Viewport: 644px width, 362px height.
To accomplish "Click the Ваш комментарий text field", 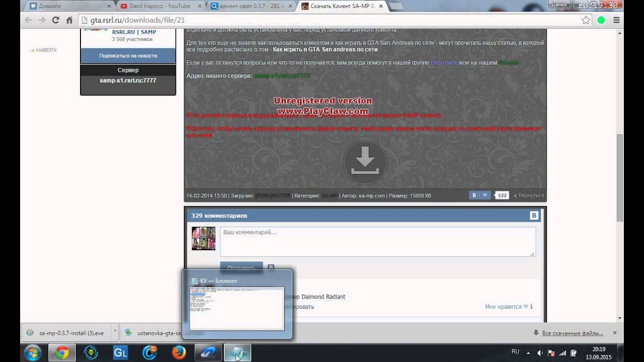I will tap(378, 242).
